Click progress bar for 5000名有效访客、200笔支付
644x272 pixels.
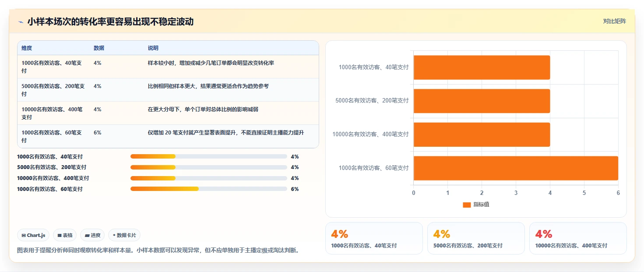click(x=208, y=167)
